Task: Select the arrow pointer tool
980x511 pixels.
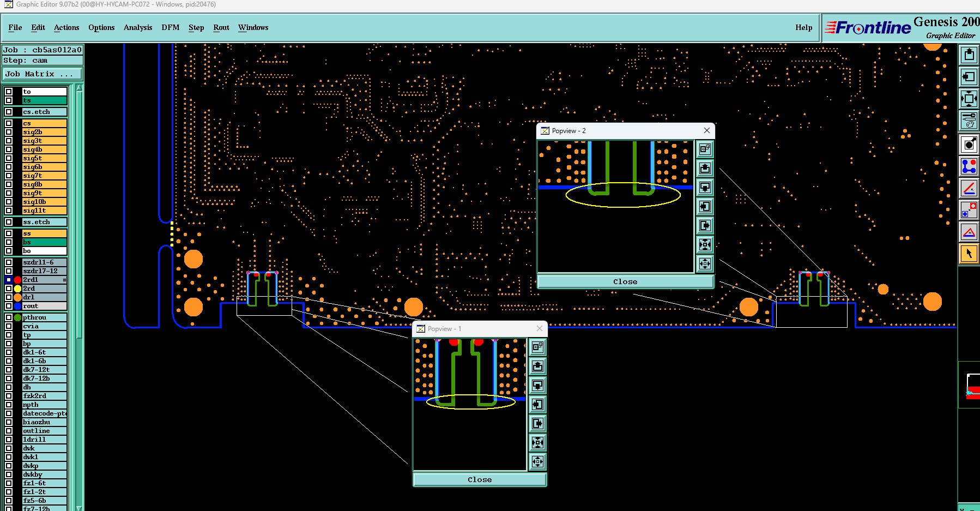Action: (x=969, y=254)
